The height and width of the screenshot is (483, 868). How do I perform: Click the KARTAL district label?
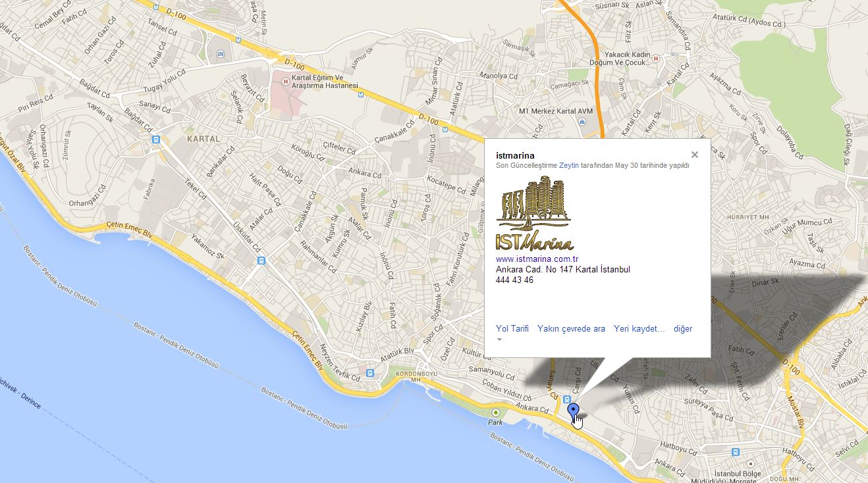pyautogui.click(x=203, y=140)
